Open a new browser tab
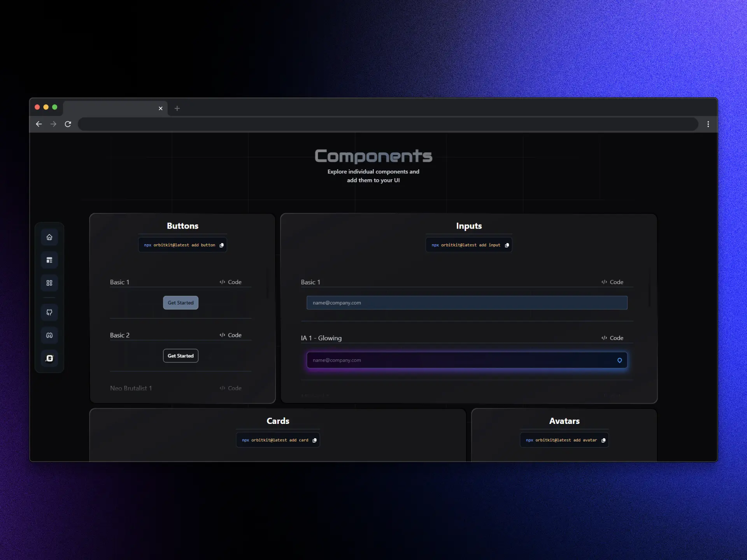 click(x=177, y=108)
